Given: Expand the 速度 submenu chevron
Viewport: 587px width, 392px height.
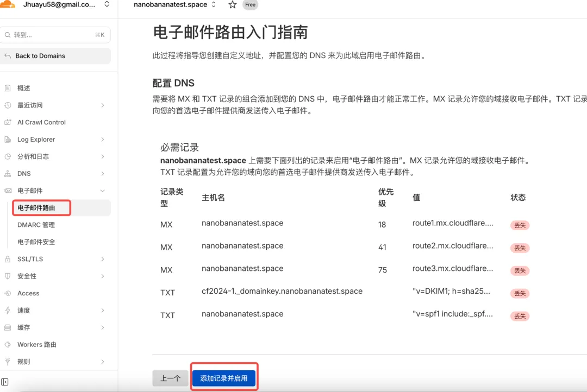Looking at the screenshot, I should [x=103, y=310].
